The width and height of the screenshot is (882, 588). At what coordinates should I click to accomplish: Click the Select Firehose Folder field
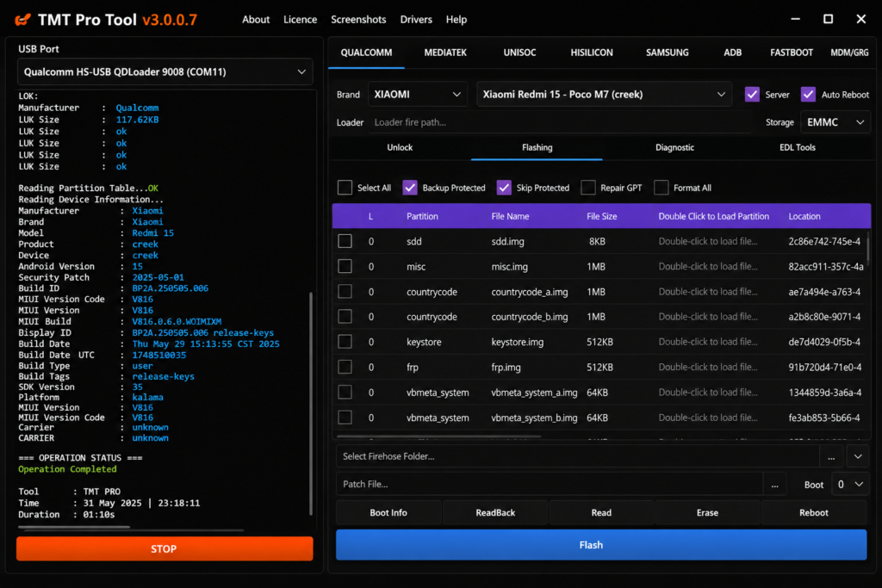[577, 457]
